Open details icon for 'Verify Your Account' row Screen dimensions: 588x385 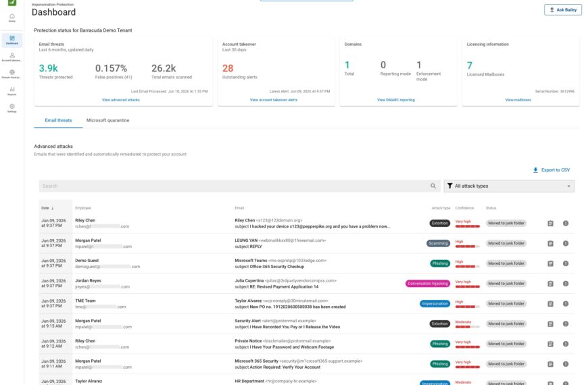click(551, 364)
